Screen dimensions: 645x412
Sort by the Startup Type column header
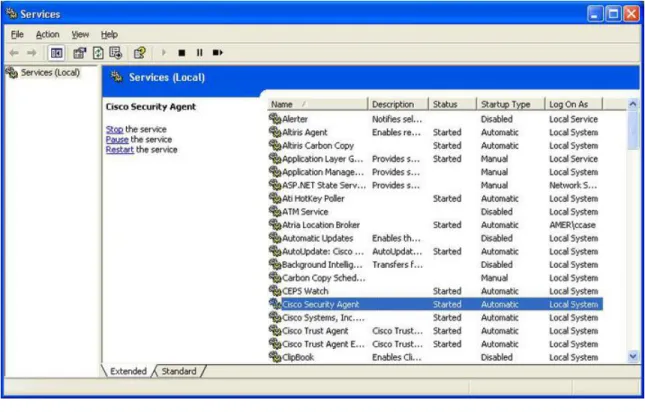[x=510, y=104]
